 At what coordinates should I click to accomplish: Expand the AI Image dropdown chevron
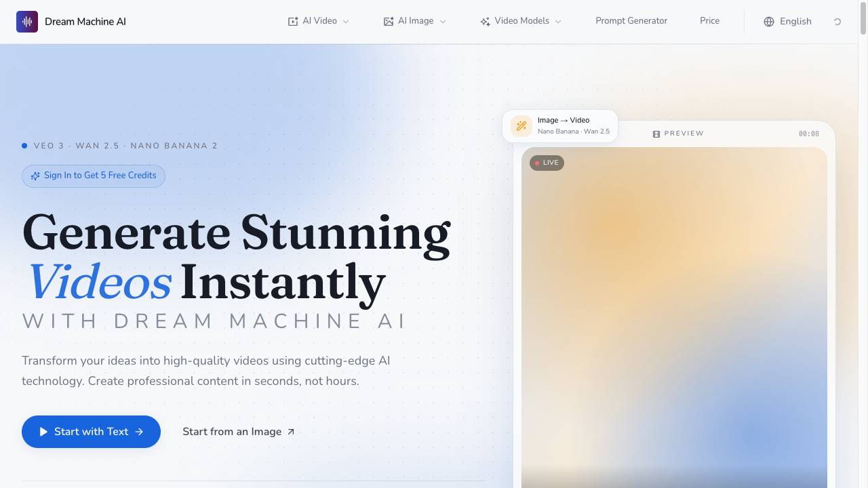point(443,22)
